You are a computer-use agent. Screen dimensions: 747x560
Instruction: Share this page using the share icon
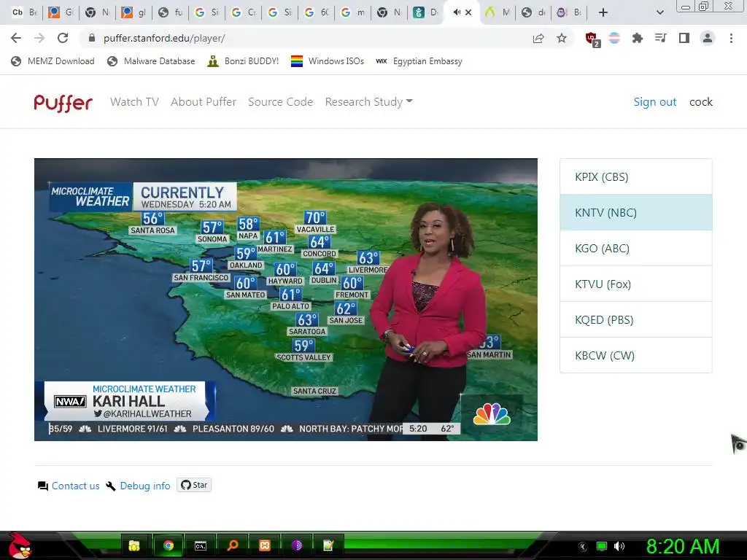click(x=538, y=39)
